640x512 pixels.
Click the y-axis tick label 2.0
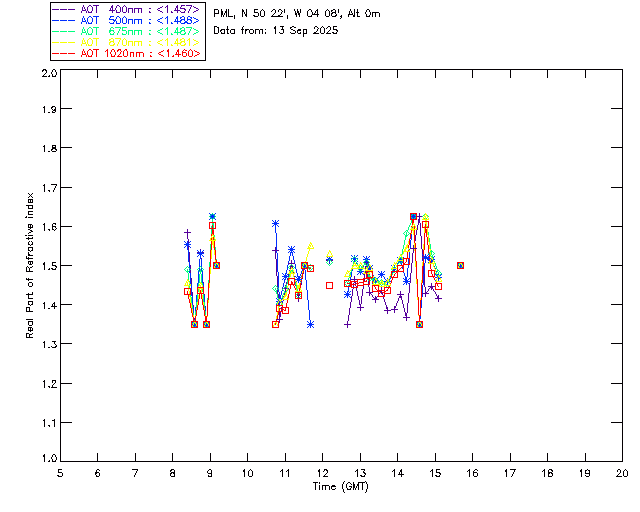coord(49,73)
